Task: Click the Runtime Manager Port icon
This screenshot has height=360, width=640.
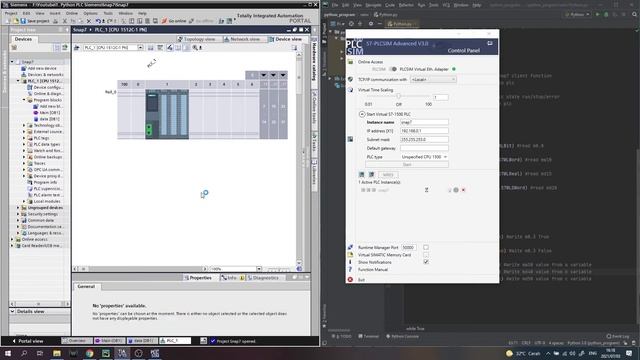Action: 350,247
